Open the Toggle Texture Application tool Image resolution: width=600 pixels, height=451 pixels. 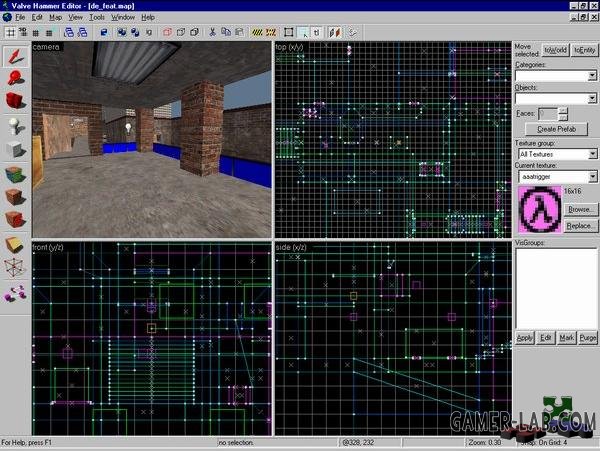tap(15, 174)
